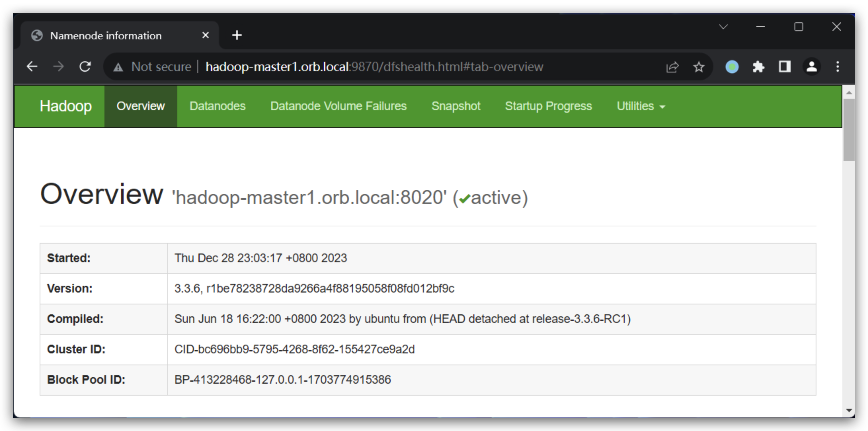This screenshot has height=431, width=868.
Task: Switch to the Datanodes tab
Action: [x=217, y=106]
